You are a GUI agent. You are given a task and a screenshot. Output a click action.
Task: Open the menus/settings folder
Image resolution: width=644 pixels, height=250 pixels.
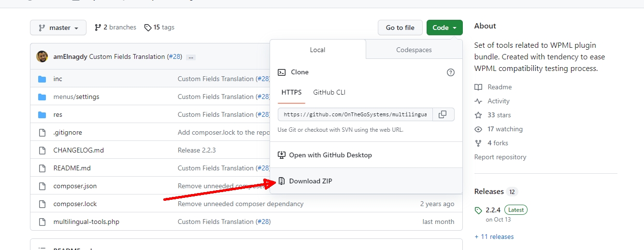[x=76, y=97]
